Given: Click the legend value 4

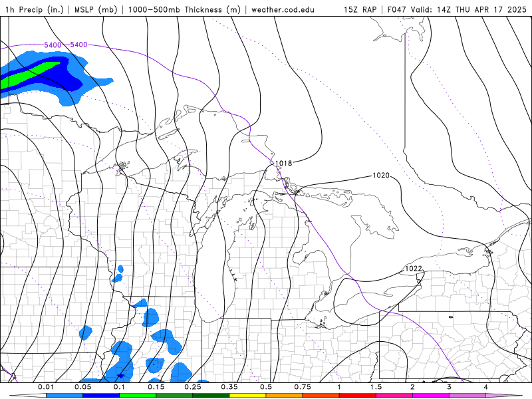Looking at the screenshot, I should click(x=485, y=387).
